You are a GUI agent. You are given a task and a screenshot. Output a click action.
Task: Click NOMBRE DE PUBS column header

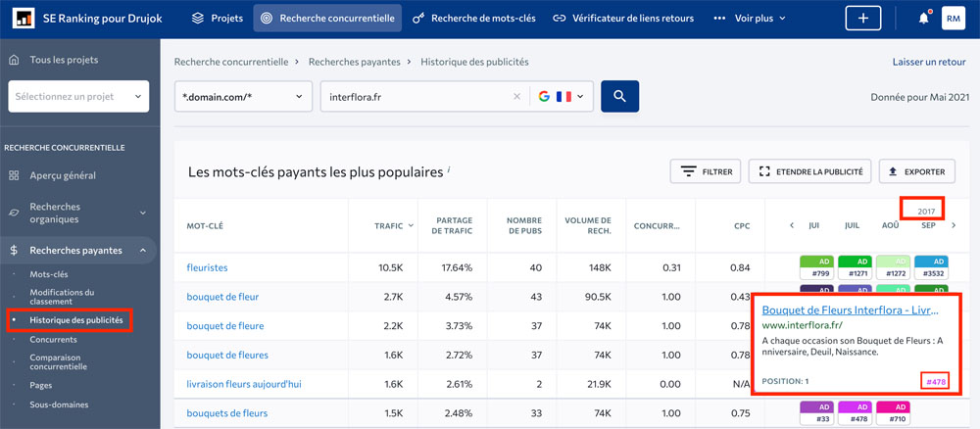point(523,226)
